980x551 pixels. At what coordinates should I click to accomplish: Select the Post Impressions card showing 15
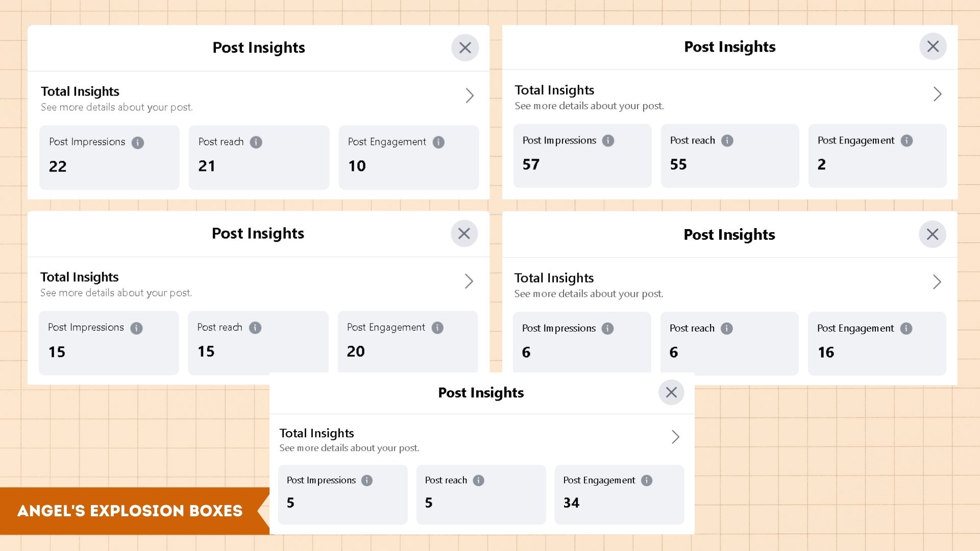pyautogui.click(x=109, y=342)
